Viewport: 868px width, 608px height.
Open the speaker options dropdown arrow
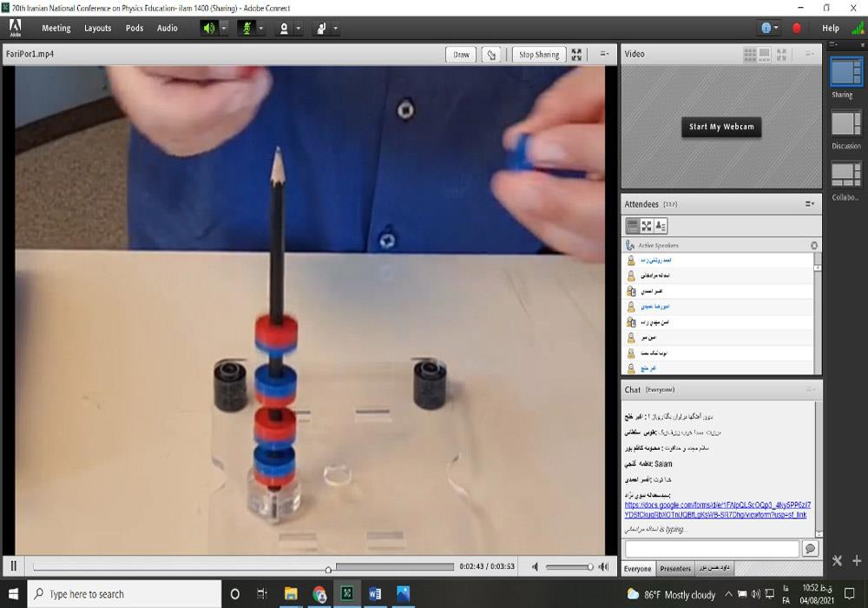click(224, 28)
